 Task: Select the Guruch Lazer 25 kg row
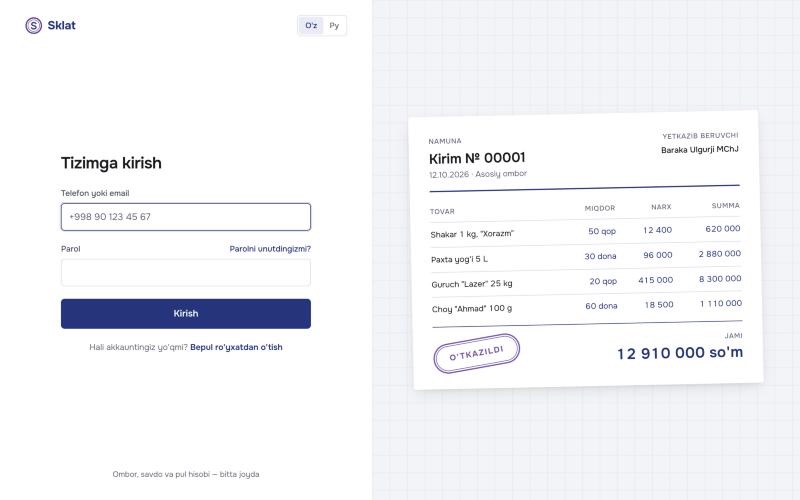click(586, 282)
